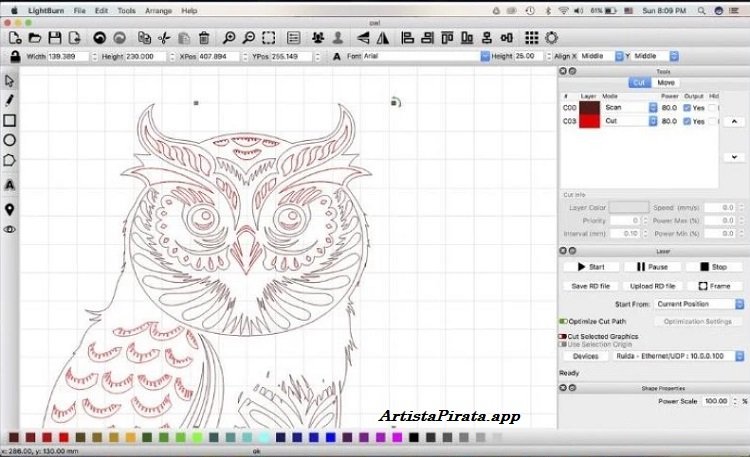Viewport: 750px width, 457px height.
Task: Uncheck Output for the C00 Scan layer
Action: click(687, 107)
